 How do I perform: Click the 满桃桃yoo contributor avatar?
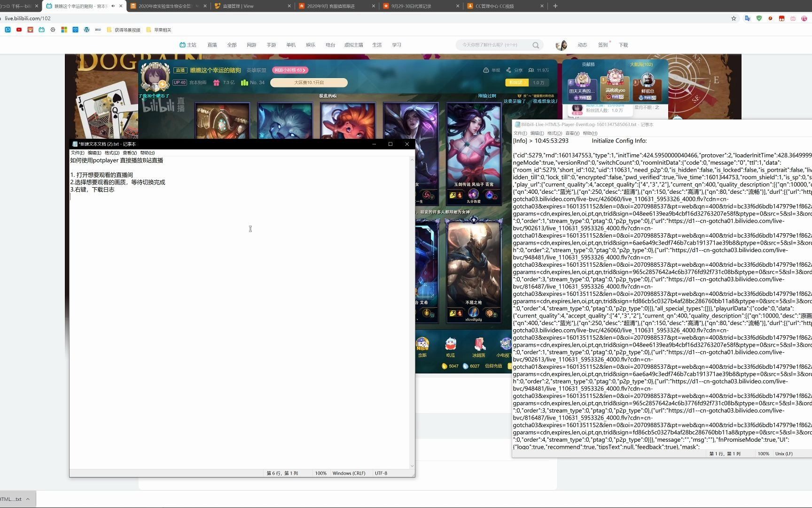615,77
